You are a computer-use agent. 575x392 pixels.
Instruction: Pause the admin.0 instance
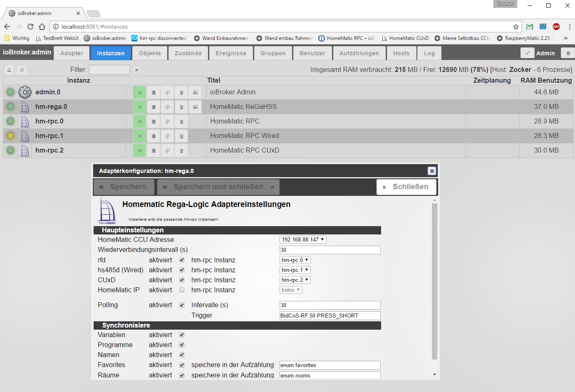pyautogui.click(x=139, y=92)
